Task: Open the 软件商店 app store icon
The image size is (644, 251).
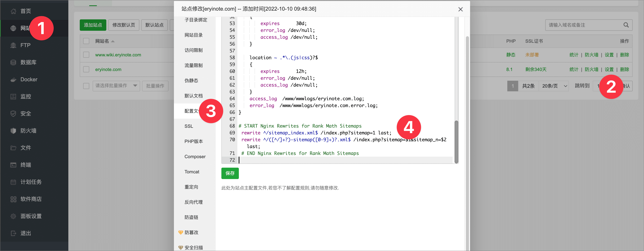Action: point(13,199)
